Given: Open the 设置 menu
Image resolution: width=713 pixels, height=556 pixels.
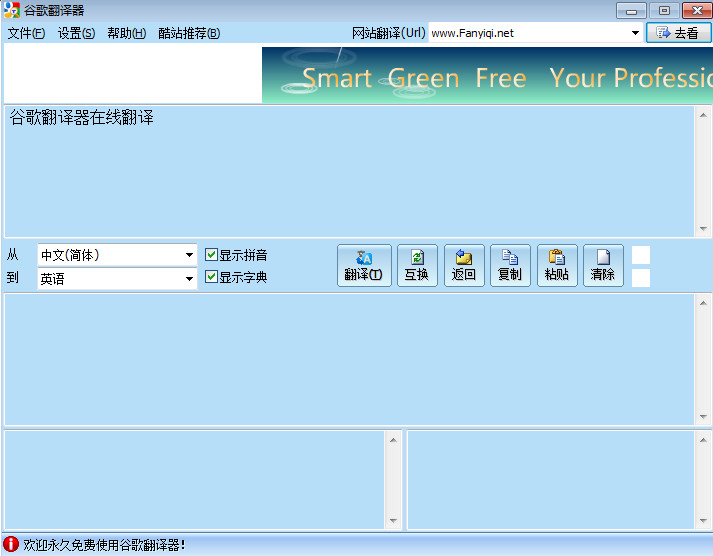Looking at the screenshot, I should (x=76, y=33).
